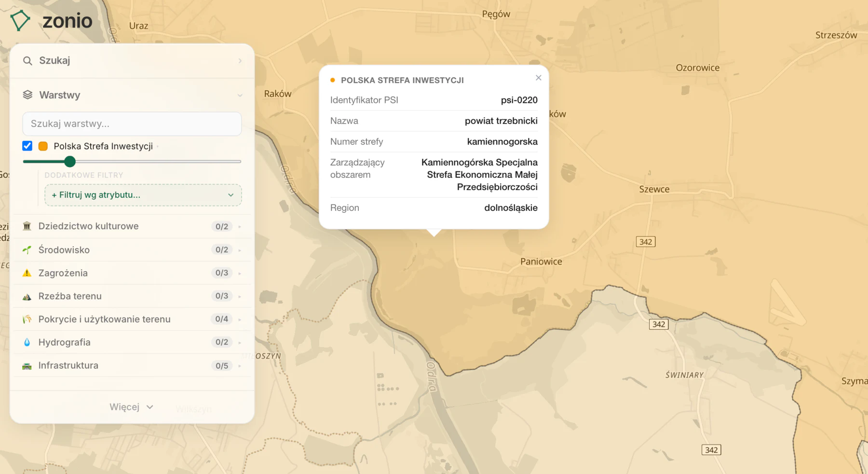Click the zonio brand name text

click(68, 21)
